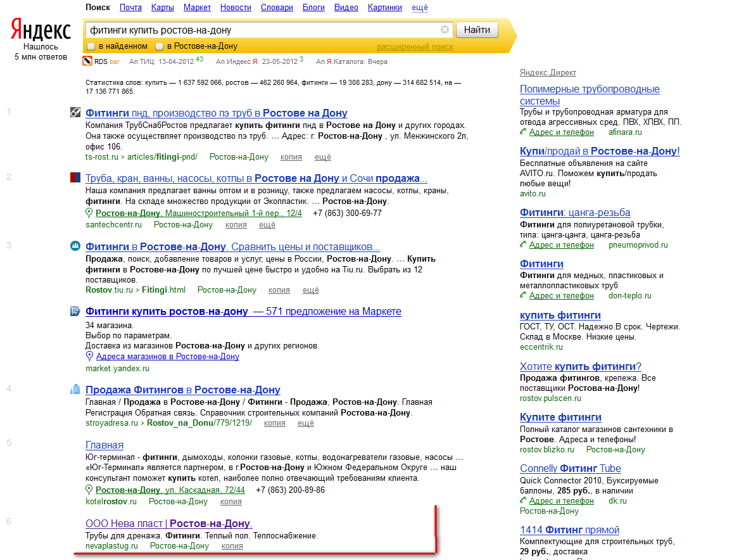Open 'Купите фитинги' ad
The width and height of the screenshot is (732, 560).
(x=560, y=417)
